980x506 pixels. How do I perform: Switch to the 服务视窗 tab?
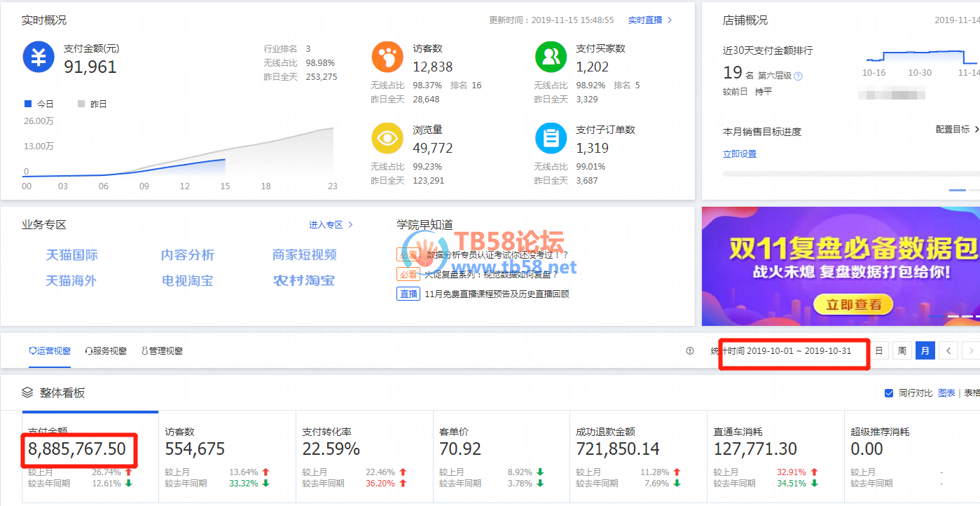click(x=106, y=350)
